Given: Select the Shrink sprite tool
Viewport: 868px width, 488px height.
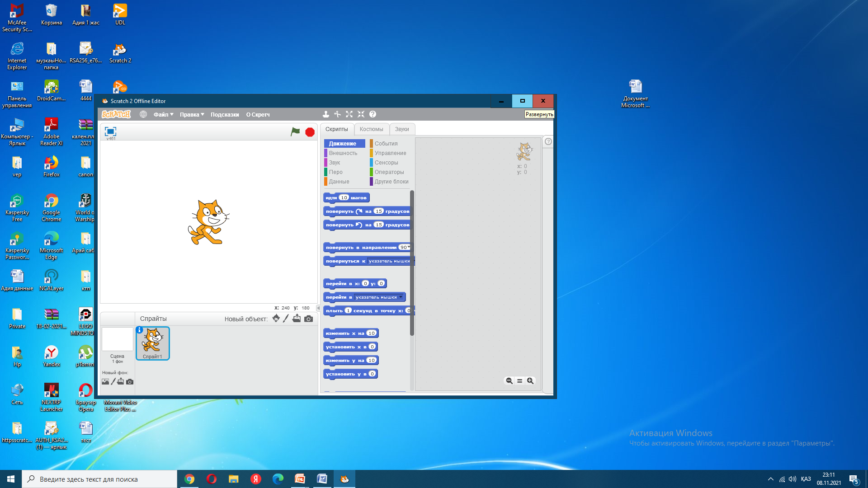Looking at the screenshot, I should [361, 114].
